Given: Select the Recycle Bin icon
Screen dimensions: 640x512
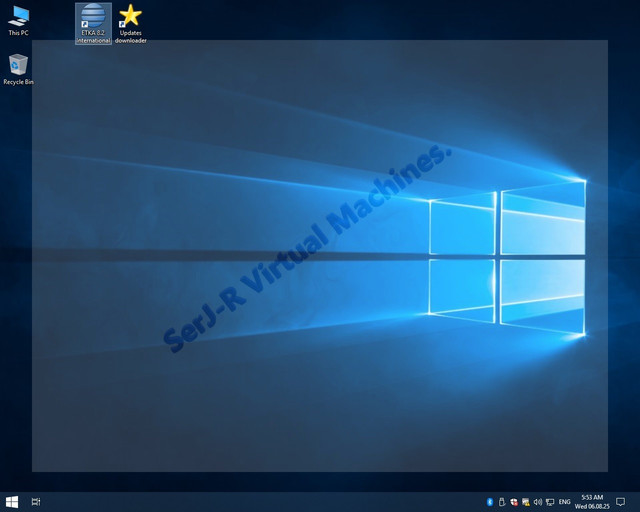Looking at the screenshot, I should [18, 70].
